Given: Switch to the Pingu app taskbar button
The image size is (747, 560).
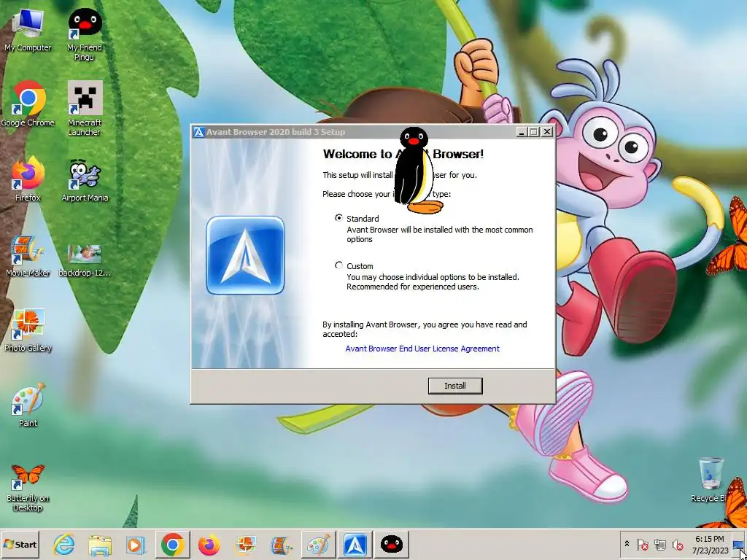Looking at the screenshot, I should tap(392, 544).
